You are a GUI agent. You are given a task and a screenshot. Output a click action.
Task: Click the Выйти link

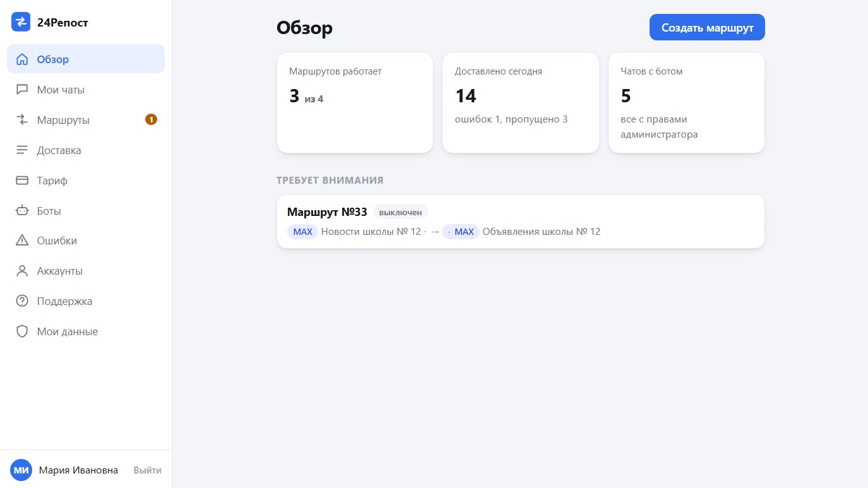click(147, 470)
